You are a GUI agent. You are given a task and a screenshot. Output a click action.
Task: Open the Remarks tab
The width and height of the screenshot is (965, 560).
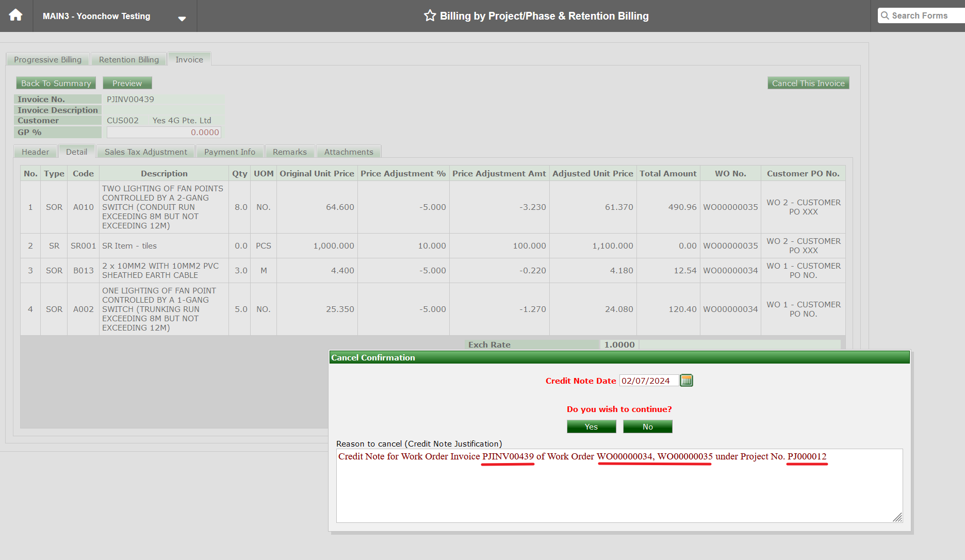point(289,151)
